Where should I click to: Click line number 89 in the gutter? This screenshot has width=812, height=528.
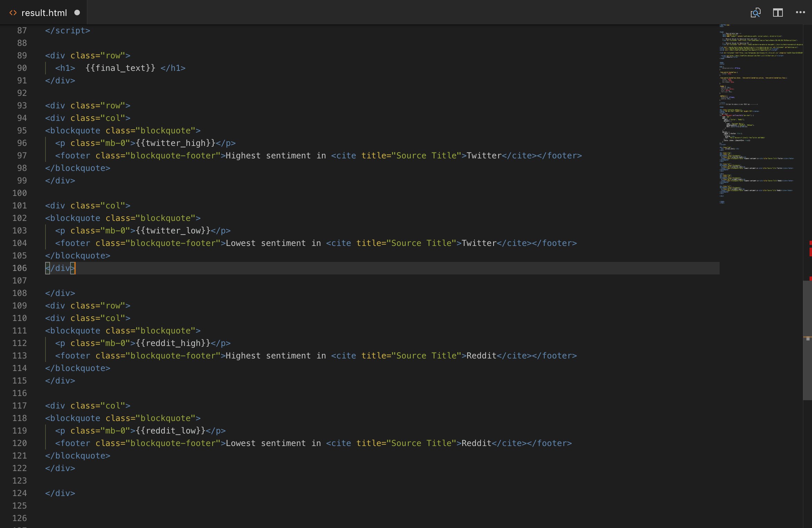click(x=22, y=56)
